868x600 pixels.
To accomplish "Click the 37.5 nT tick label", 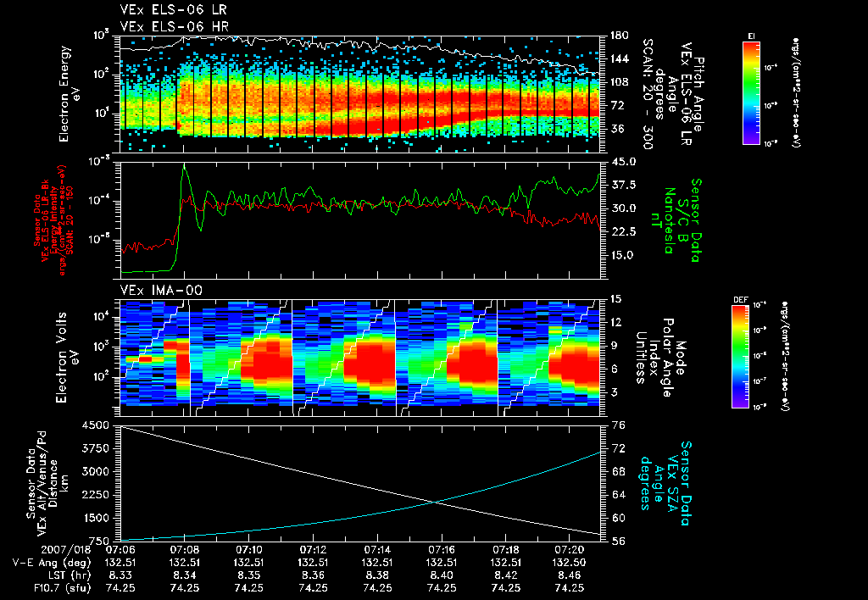I will point(623,186).
